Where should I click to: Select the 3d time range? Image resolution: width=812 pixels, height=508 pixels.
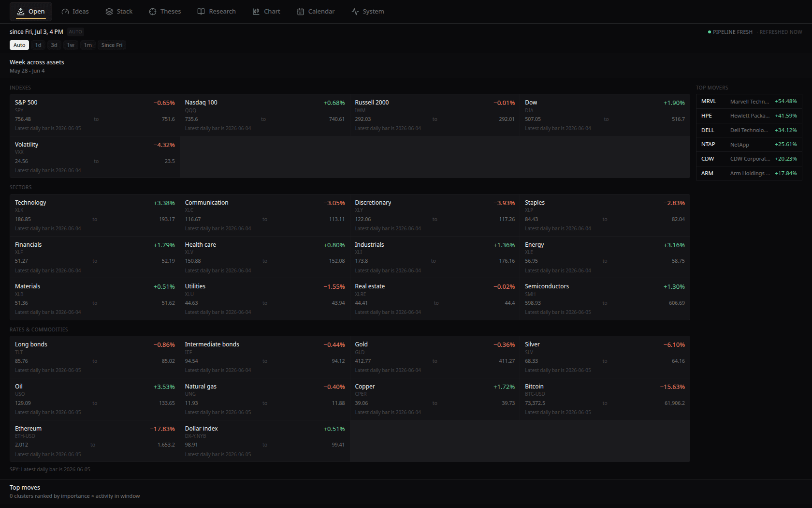pyautogui.click(x=54, y=45)
